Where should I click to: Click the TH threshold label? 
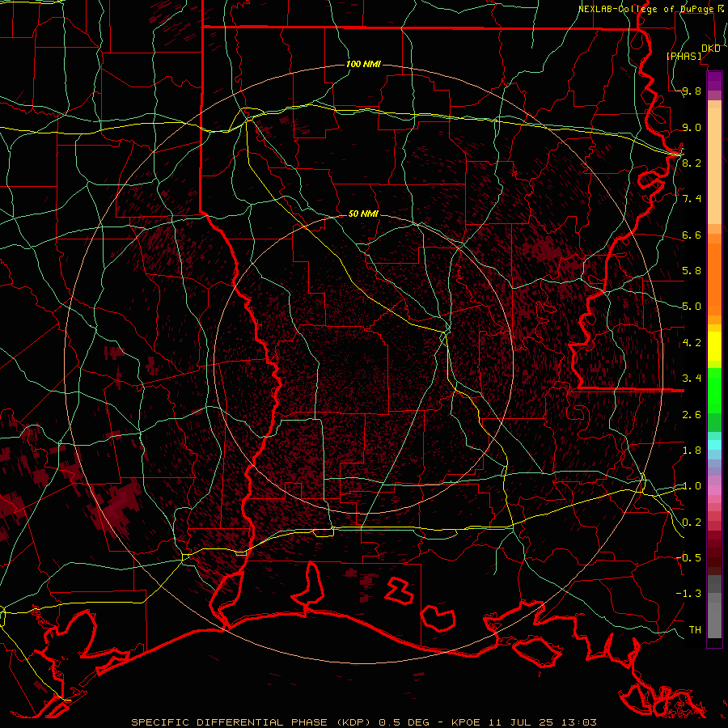coord(695,629)
